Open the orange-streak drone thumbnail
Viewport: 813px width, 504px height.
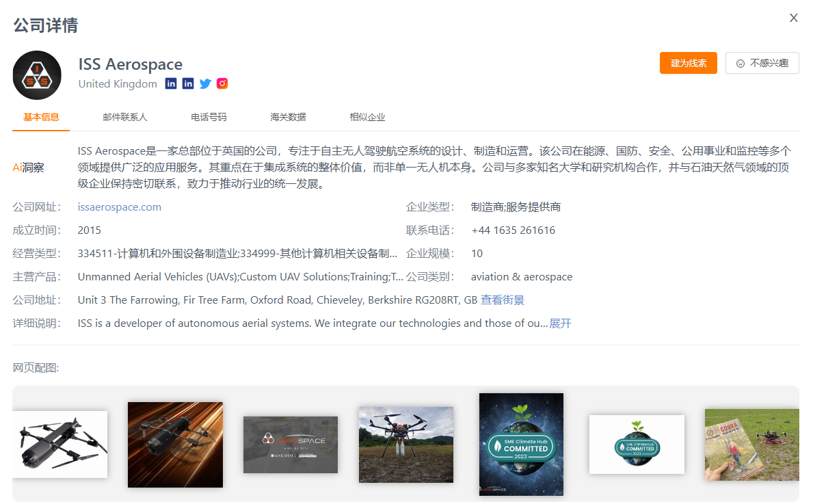click(x=175, y=445)
